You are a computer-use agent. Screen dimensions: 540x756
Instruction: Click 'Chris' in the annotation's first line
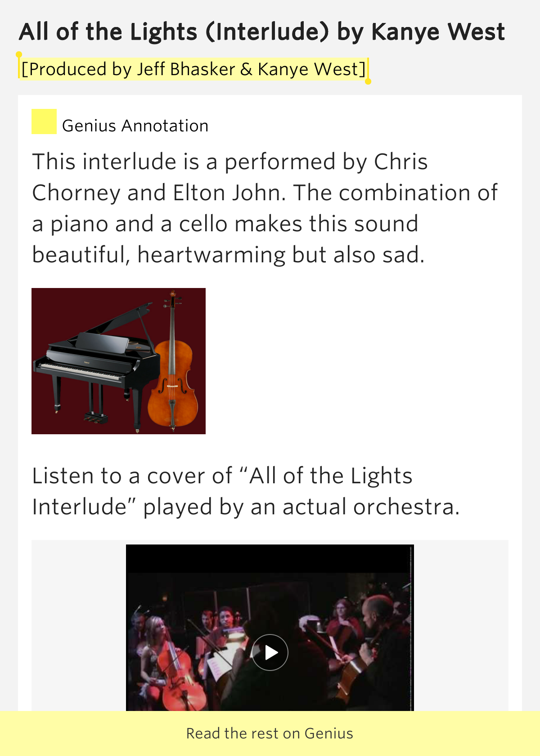pos(400,162)
